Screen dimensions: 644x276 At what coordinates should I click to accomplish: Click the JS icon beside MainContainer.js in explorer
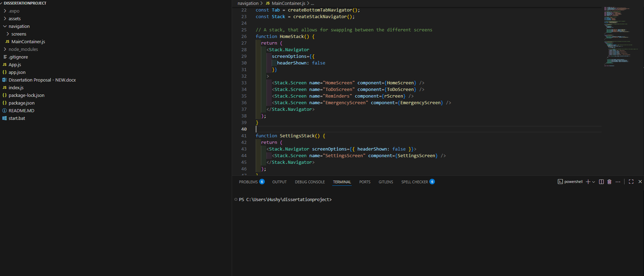[7, 41]
